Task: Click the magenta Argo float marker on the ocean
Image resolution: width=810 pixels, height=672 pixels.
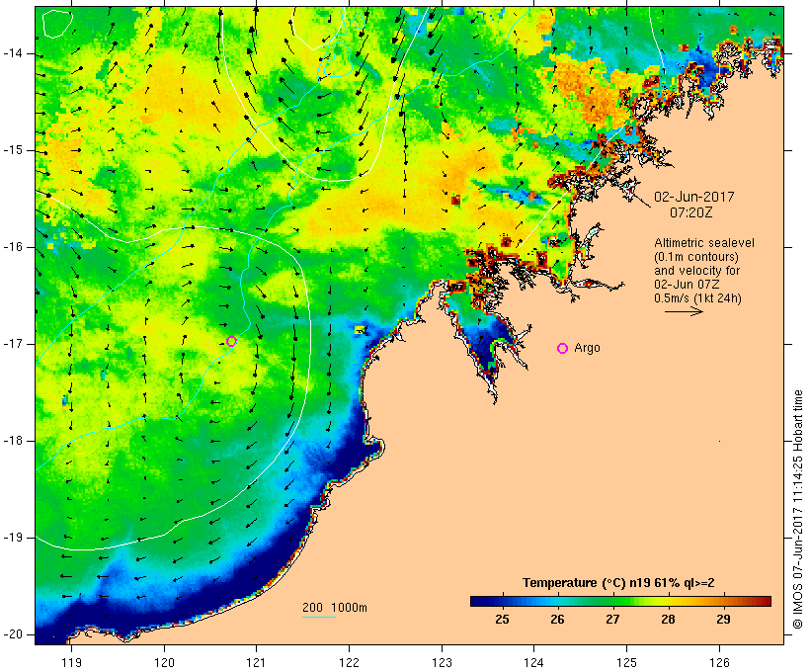Action: click(231, 341)
